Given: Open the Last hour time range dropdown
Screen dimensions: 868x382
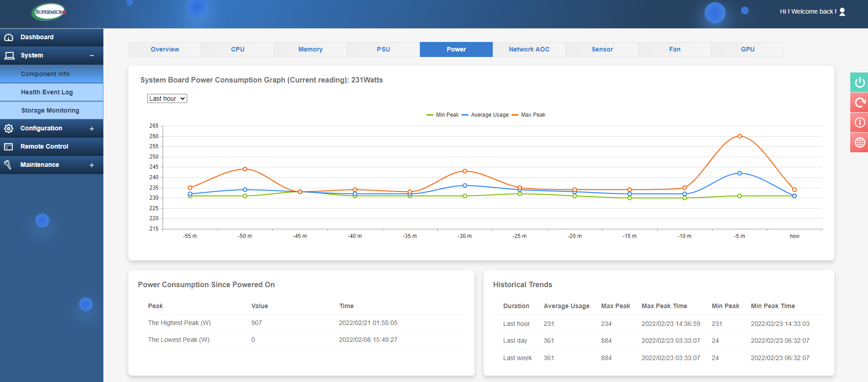Looking at the screenshot, I should tap(167, 98).
